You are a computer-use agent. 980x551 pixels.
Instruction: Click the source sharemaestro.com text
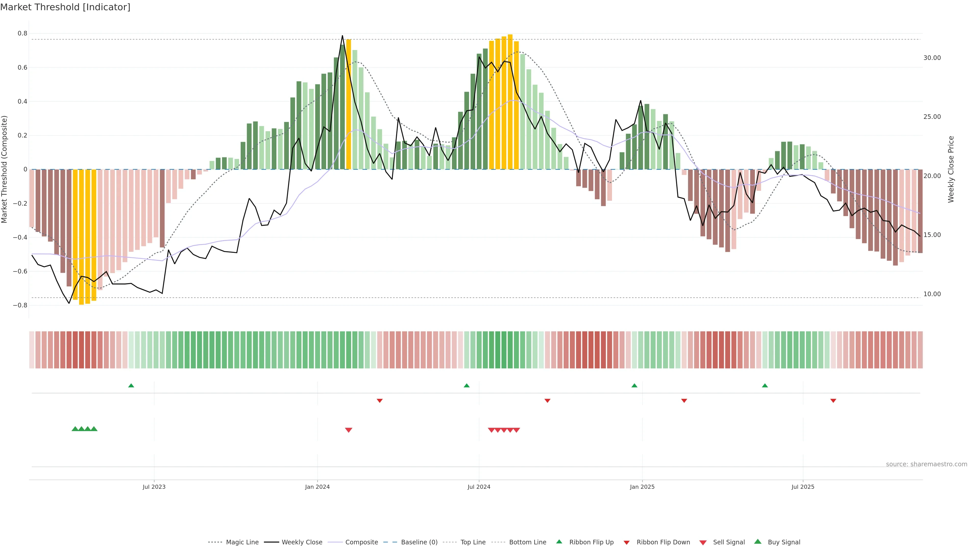click(926, 464)
